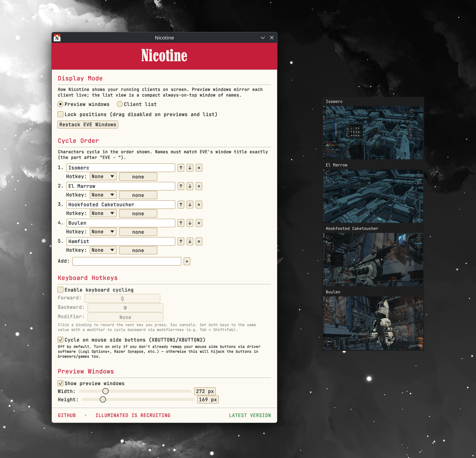This screenshot has width=476, height=458.
Task: Open ILLUMINATED IS RECRUITING link
Action: (x=133, y=415)
